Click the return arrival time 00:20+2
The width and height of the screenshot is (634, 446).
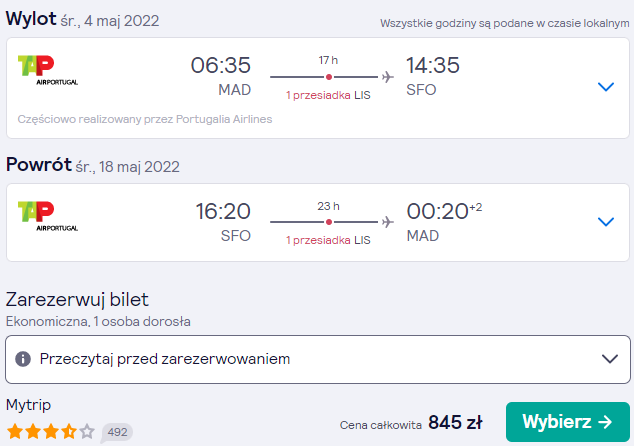(444, 211)
